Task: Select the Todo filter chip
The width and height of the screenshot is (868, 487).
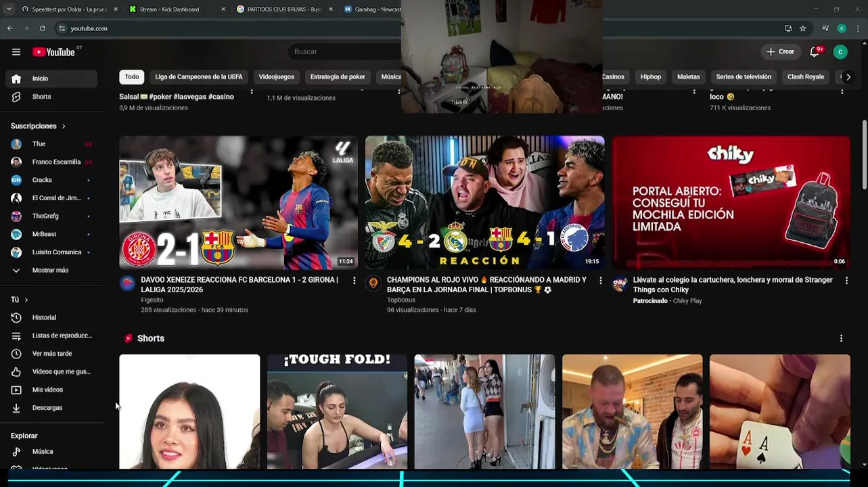Action: (x=132, y=77)
